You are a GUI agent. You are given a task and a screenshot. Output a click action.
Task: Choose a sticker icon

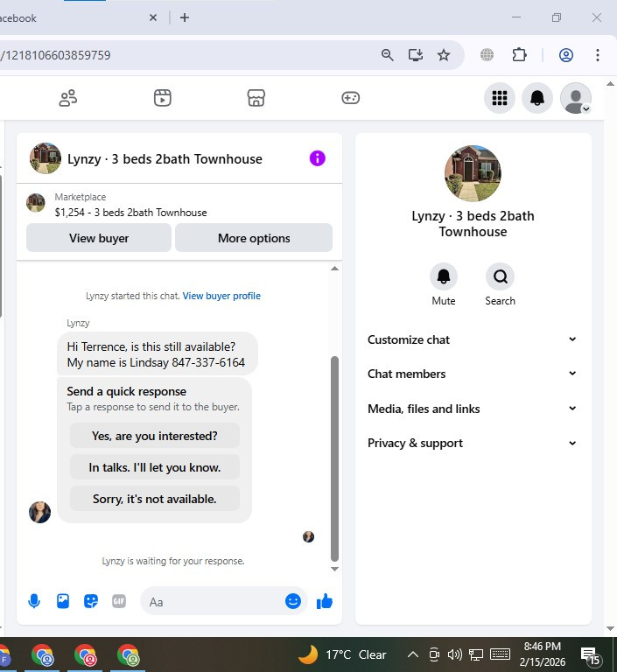tap(91, 601)
